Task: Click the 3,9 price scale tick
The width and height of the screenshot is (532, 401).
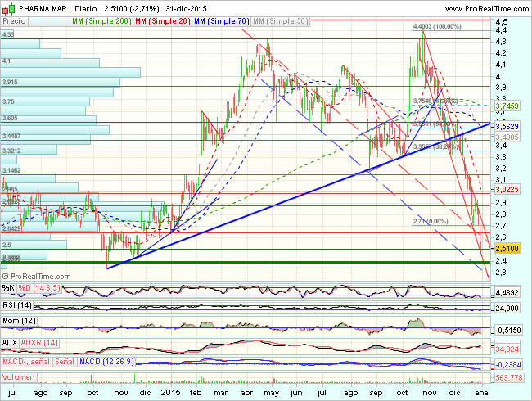Action: point(501,88)
